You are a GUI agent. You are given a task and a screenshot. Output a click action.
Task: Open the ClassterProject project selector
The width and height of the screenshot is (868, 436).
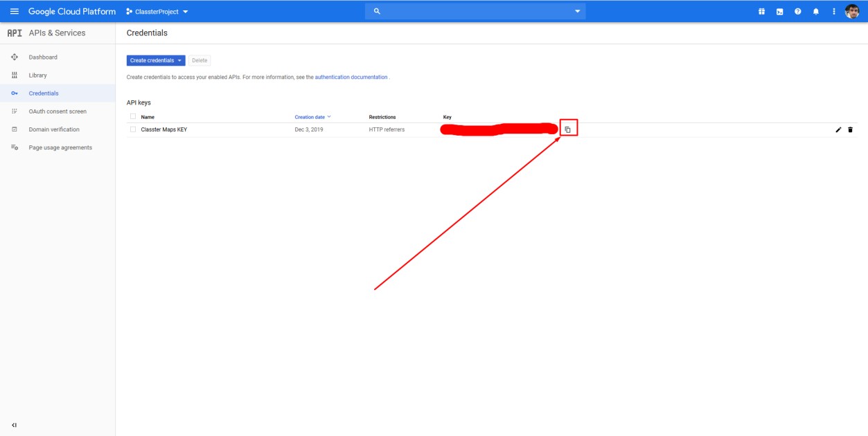pyautogui.click(x=157, y=12)
